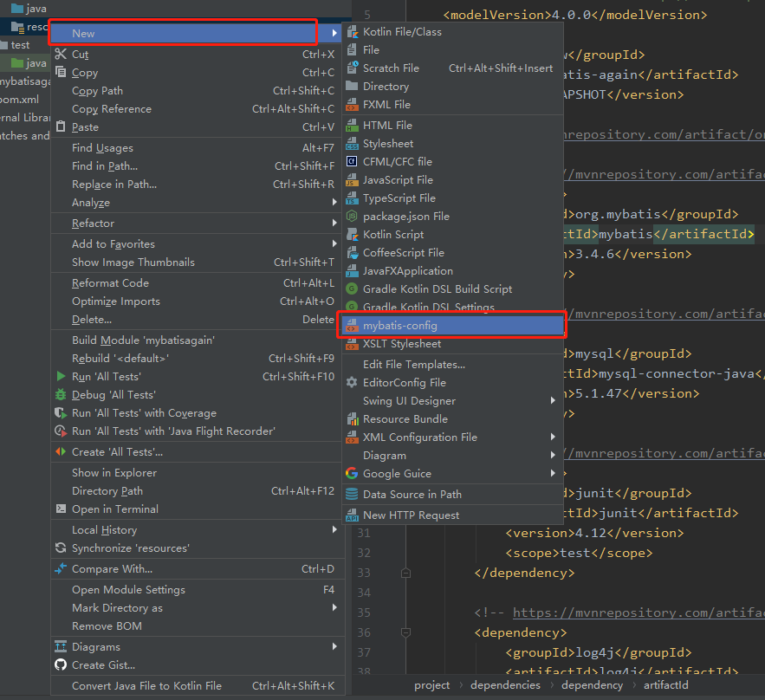Expand the Swing UI Designer submenu arrow

coord(553,400)
